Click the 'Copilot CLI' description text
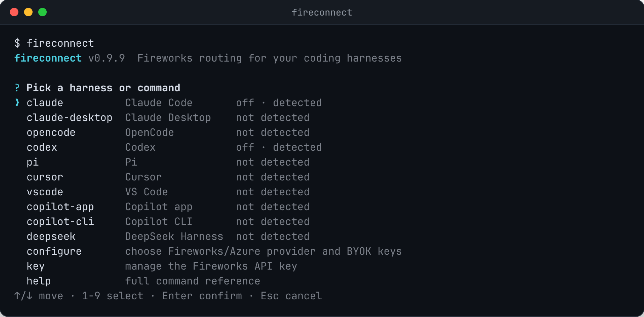644x317 pixels. click(159, 221)
